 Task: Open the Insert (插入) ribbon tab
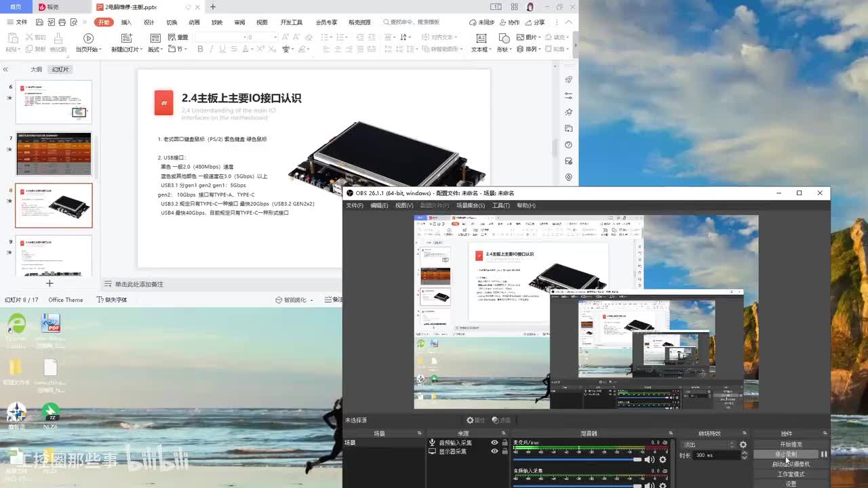(126, 22)
